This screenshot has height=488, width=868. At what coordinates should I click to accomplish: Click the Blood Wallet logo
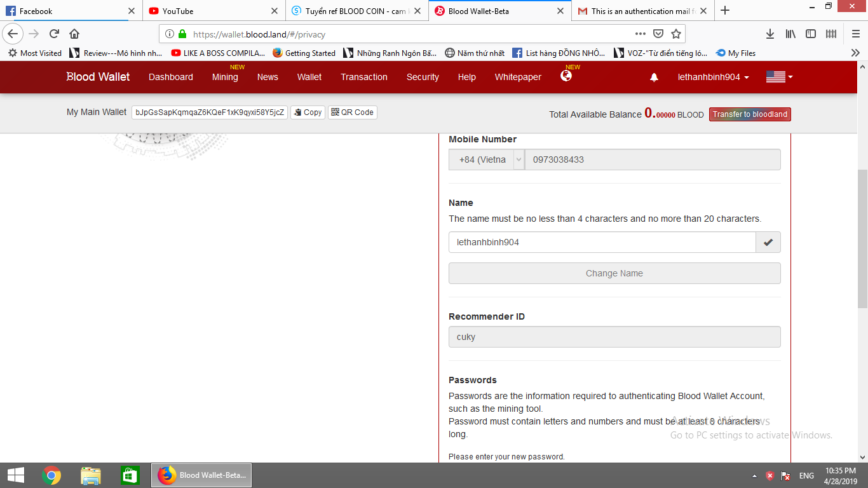(98, 77)
